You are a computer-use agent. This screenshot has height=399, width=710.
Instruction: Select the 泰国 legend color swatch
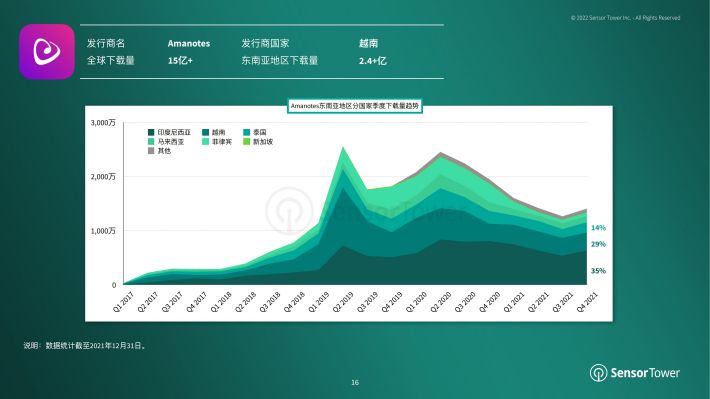tap(246, 132)
